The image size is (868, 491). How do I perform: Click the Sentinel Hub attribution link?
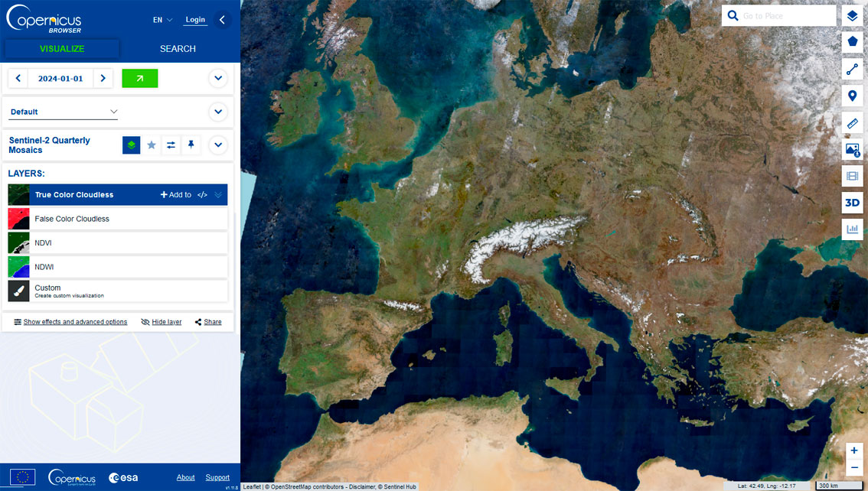[399, 486]
